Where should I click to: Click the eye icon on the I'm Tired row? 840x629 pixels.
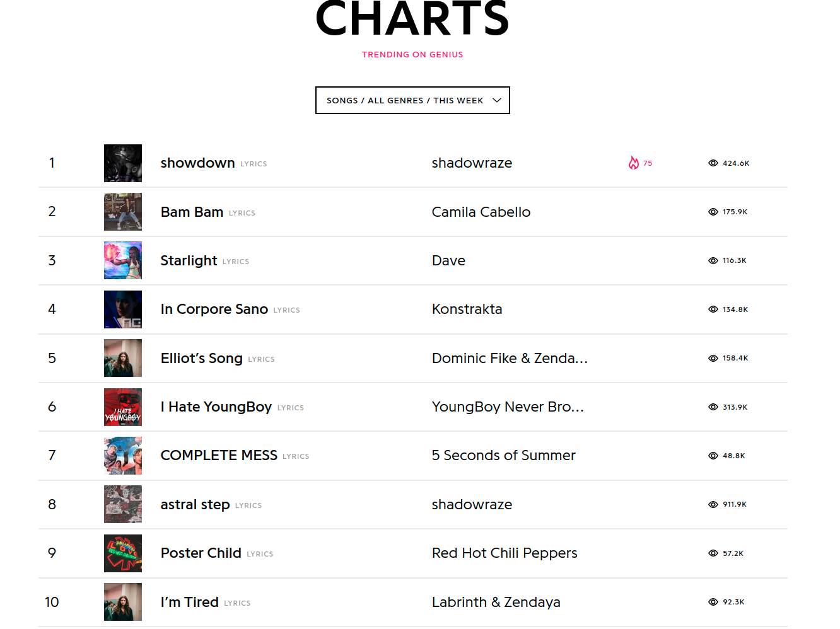point(713,602)
